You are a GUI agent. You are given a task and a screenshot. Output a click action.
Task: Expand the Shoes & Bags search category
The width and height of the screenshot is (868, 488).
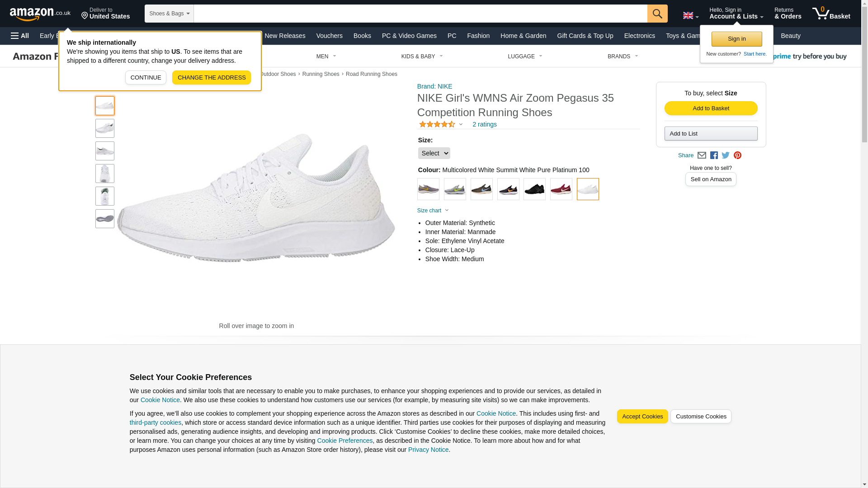[x=169, y=14]
